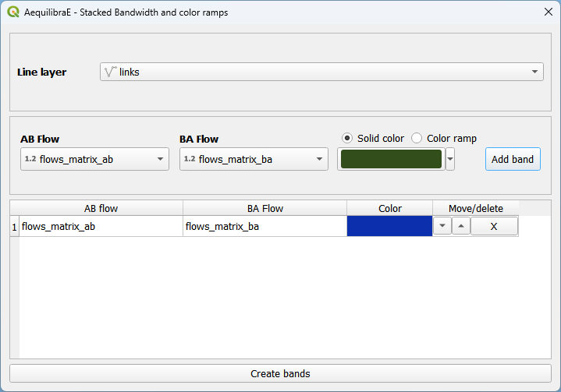561x392 pixels.
Task: Select the flows_matrix_ba table cell
Action: [x=265, y=227]
